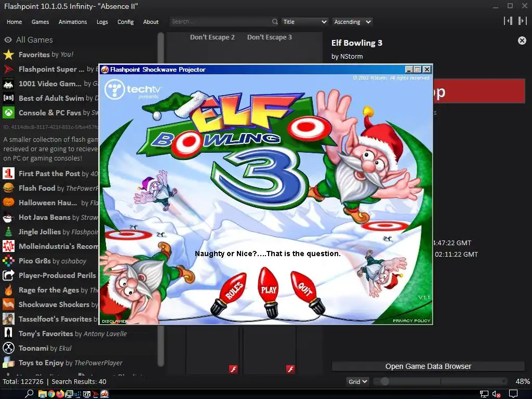This screenshot has width=532, height=399.
Task: Click the Favorites star icon
Action: (x=8, y=55)
